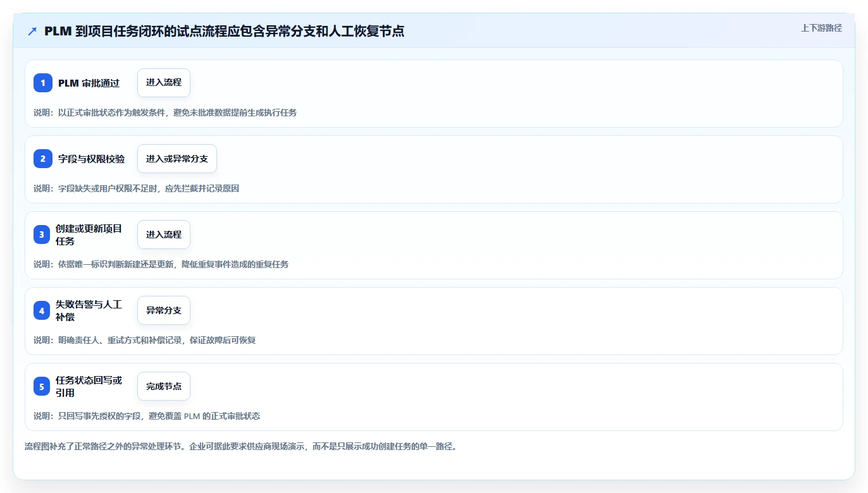
Task: Click step number 3 badge
Action: tap(42, 234)
